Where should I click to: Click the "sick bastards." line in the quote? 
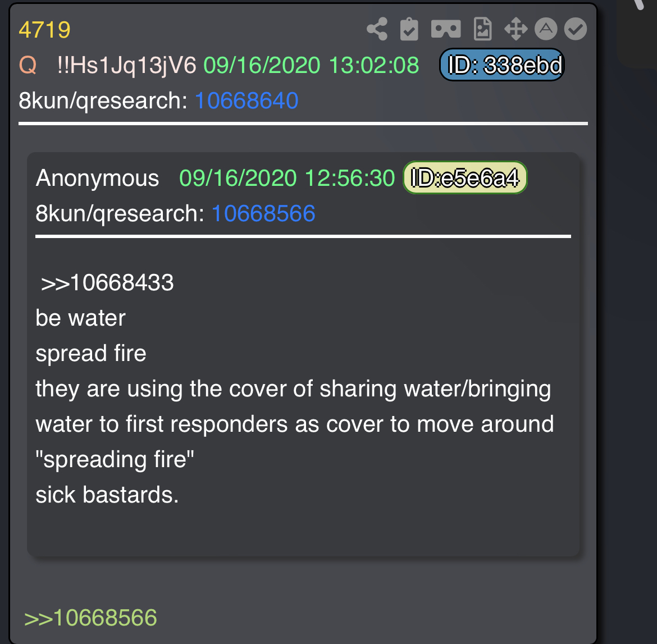click(107, 495)
